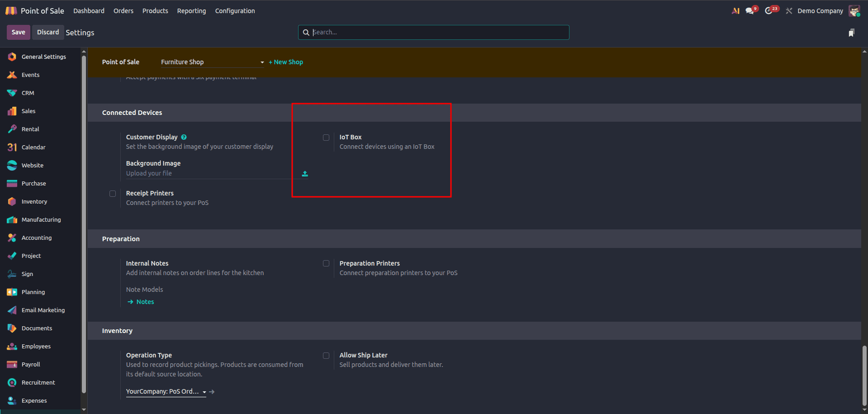The width and height of the screenshot is (868, 414).
Task: Open the Reporting menu
Action: [x=191, y=11]
